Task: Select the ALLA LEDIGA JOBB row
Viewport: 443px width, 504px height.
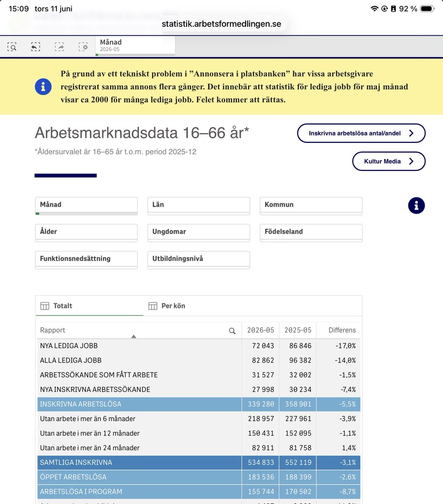Action: pyautogui.click(x=199, y=360)
